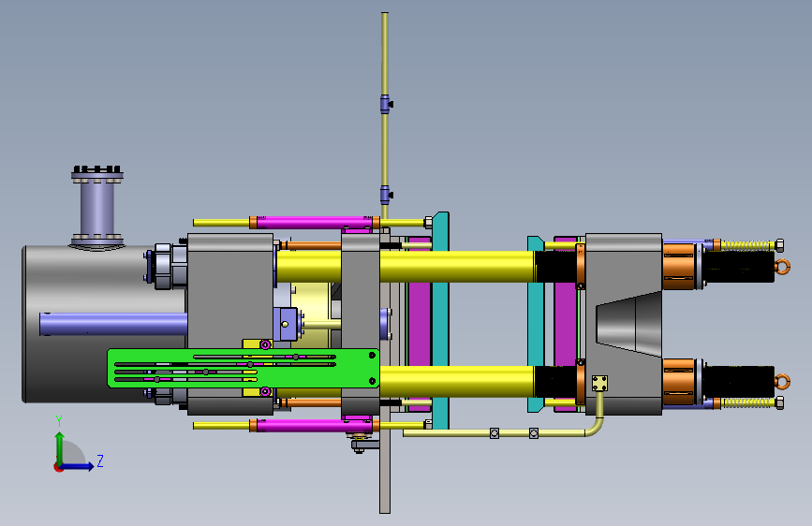The image size is (812, 526).
Task: Pick the teal plate beside the right end block
Action: coord(536,324)
